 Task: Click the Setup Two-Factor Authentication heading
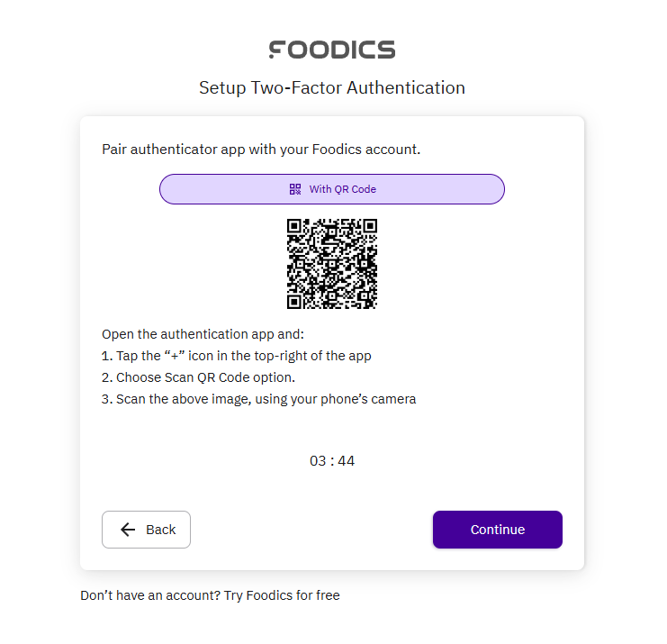(x=332, y=88)
